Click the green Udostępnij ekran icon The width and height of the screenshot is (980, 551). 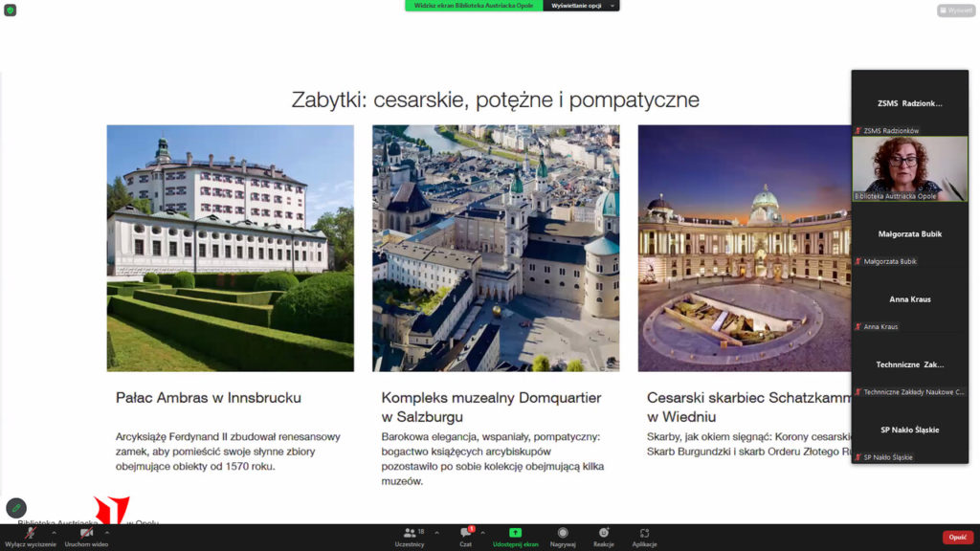point(515,533)
